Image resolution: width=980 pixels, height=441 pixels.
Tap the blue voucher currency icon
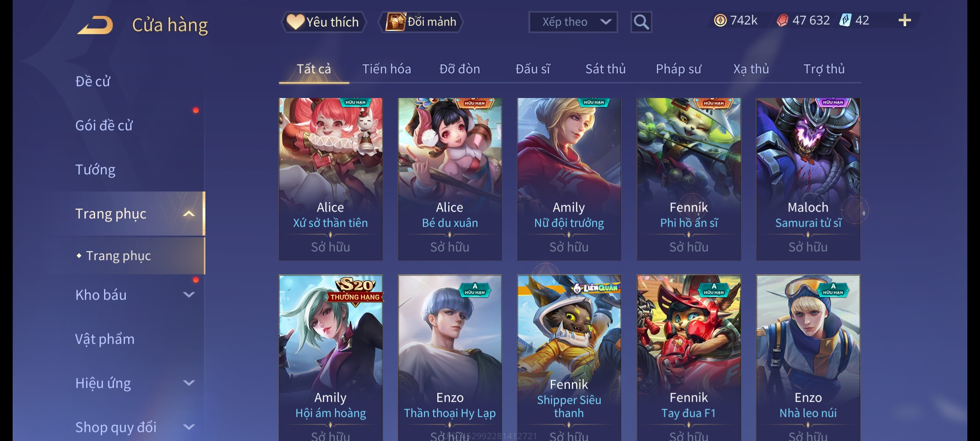(x=845, y=20)
